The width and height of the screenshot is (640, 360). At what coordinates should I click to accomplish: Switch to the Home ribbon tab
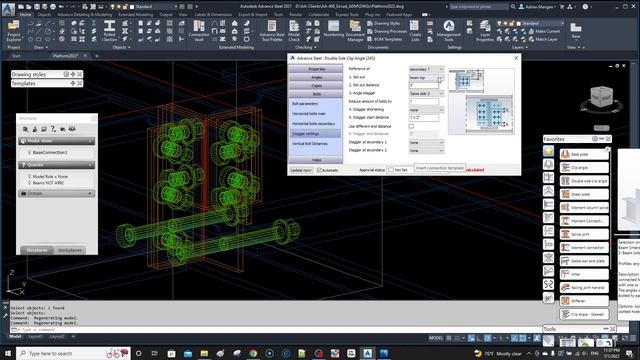click(x=25, y=14)
